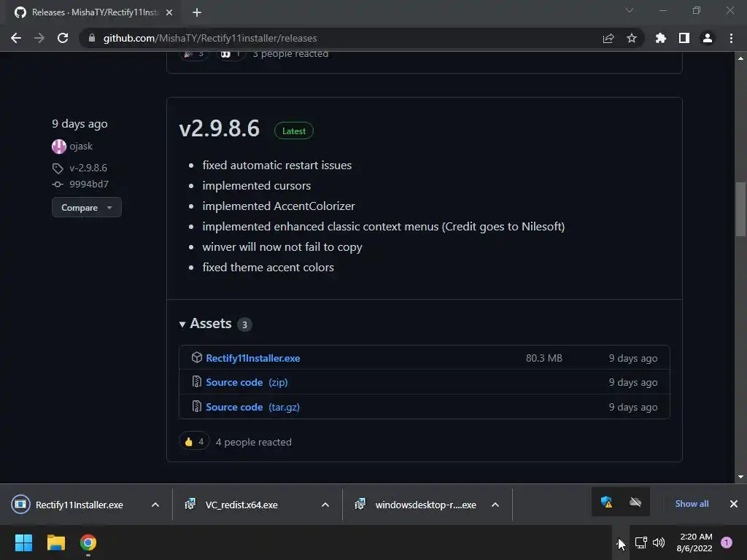The image size is (747, 560).
Task: Reload the GitHub releases page
Action: 63,38
